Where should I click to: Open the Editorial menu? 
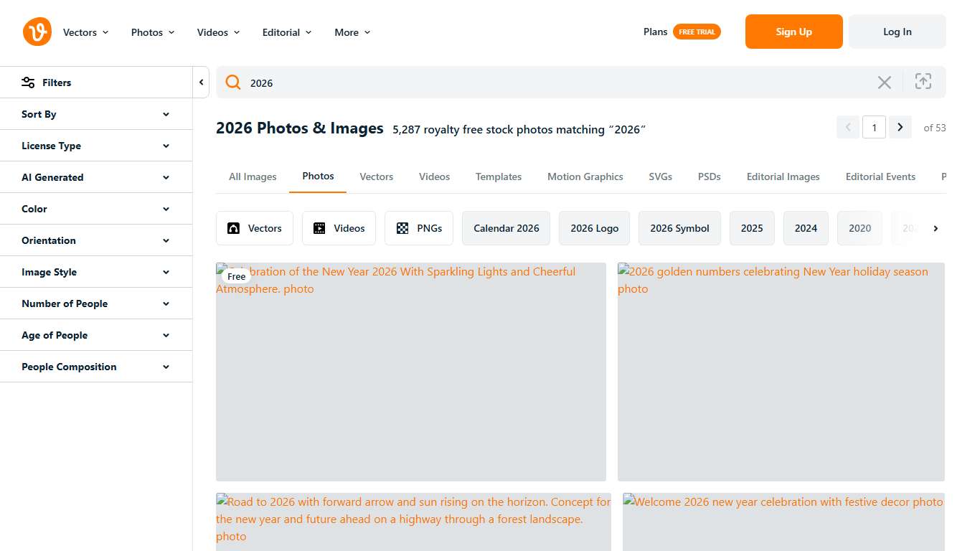[281, 32]
